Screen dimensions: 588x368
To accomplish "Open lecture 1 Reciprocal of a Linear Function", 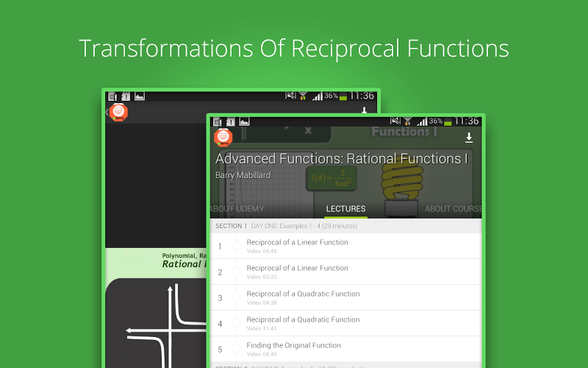I will 345,246.
